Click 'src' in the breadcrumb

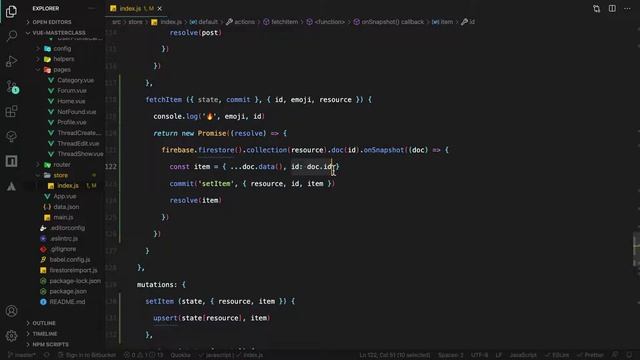point(116,22)
